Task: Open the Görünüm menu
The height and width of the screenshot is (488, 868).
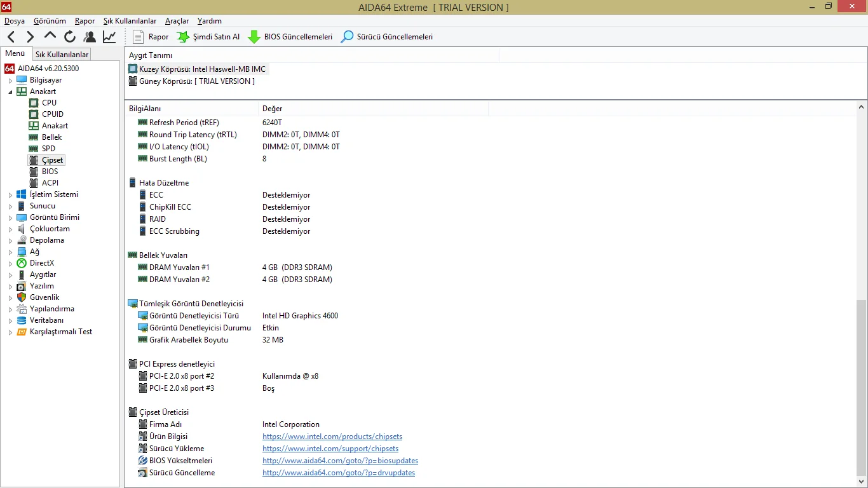Action: click(50, 21)
